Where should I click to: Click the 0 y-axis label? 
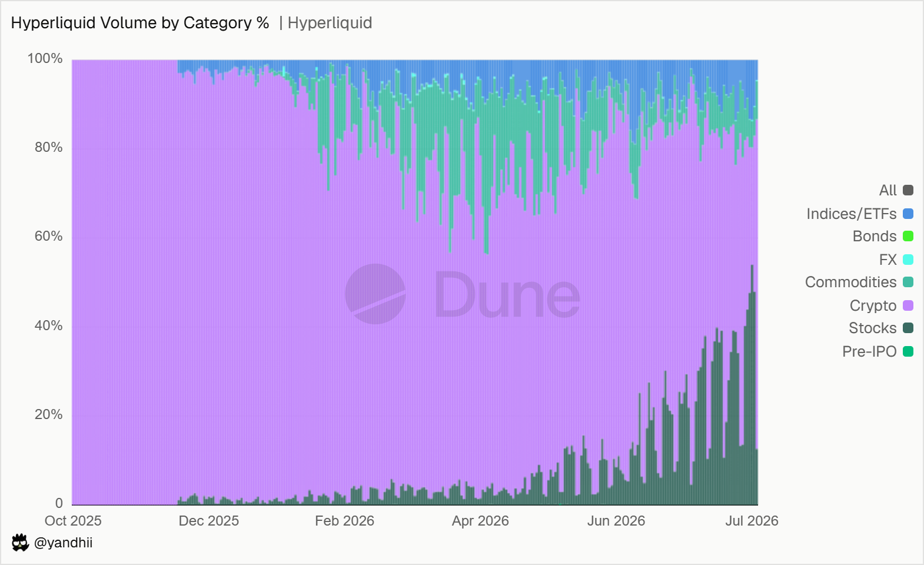(59, 503)
